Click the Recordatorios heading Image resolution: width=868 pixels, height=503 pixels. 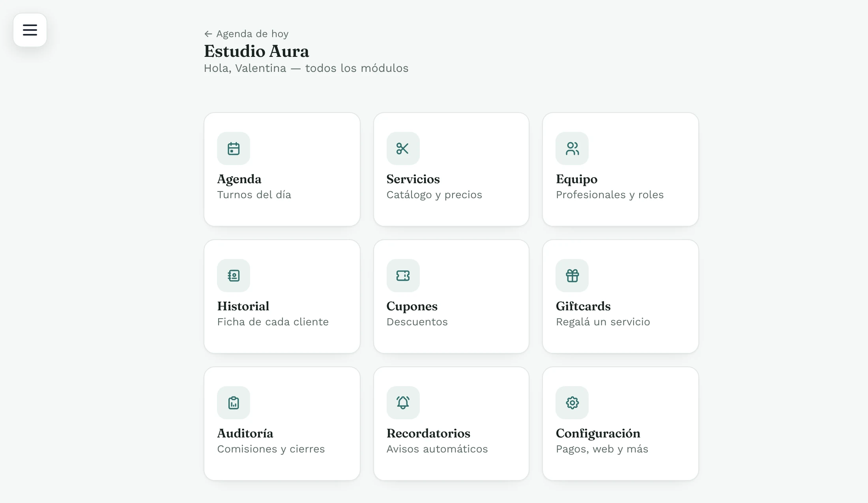coord(428,433)
